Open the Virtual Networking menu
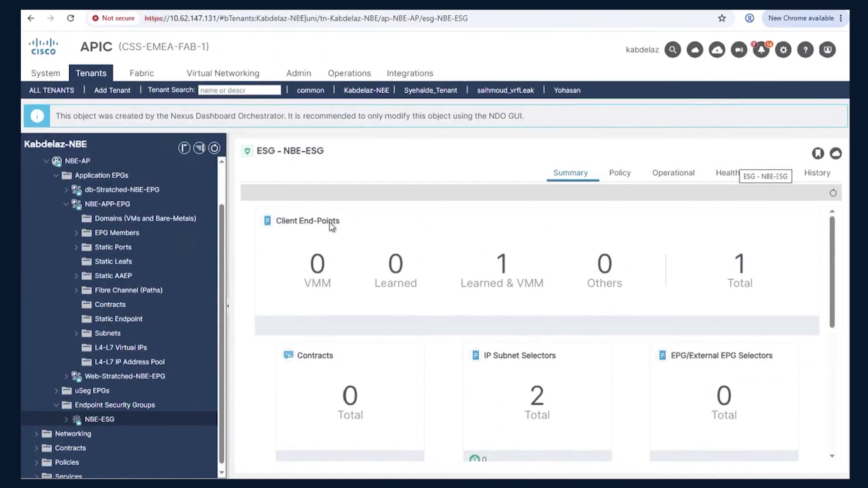The image size is (868, 488). tap(223, 73)
